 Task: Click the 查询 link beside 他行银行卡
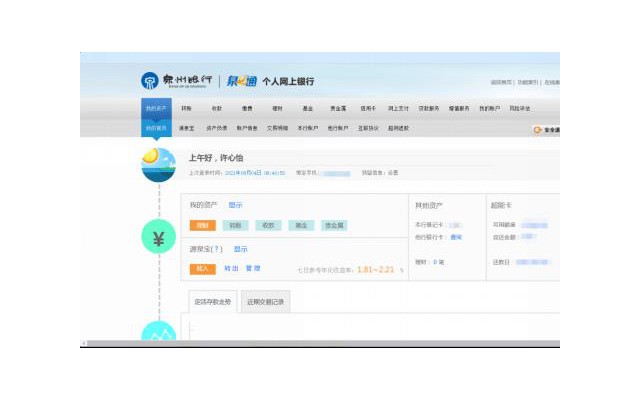point(456,237)
